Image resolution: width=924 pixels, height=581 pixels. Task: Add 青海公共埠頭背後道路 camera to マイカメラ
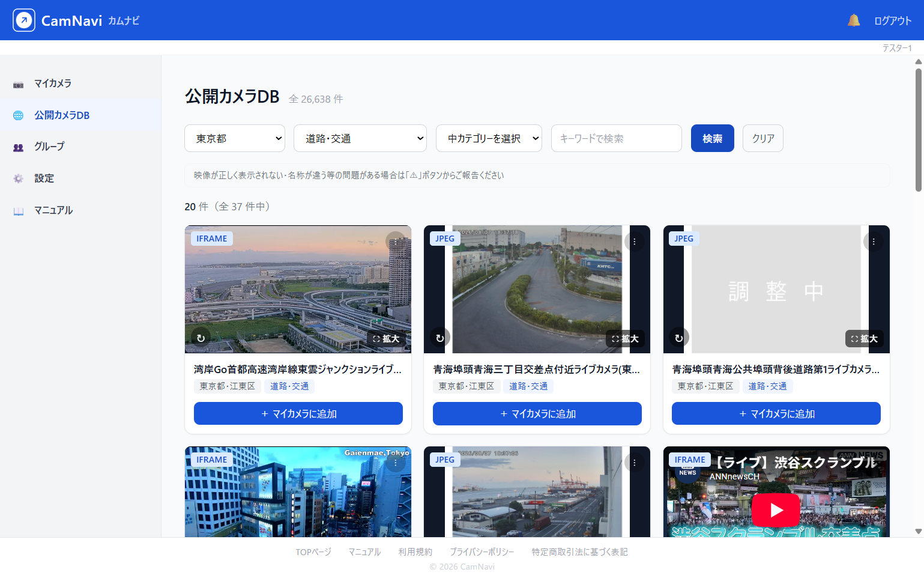tap(776, 413)
